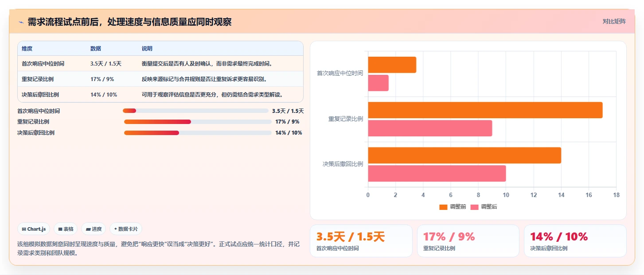Click progress value 14% / 10% beside bar
The image size is (644, 275).
[x=289, y=133]
